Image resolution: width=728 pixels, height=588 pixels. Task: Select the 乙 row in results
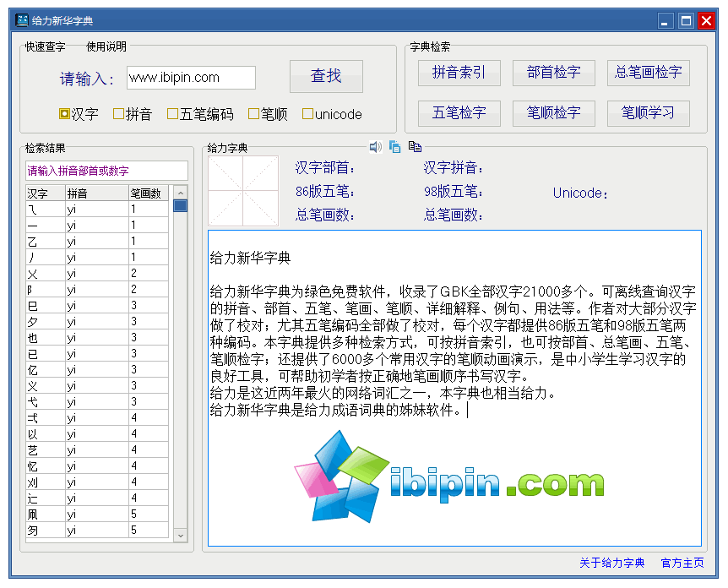[x=97, y=241]
